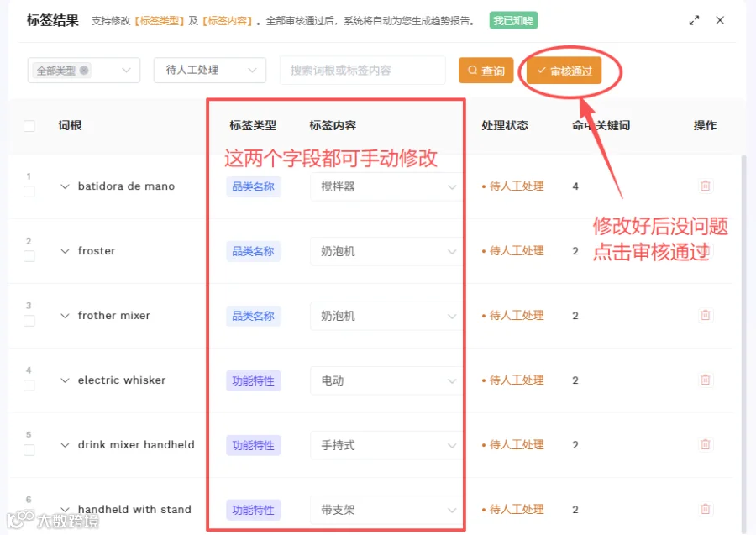Click the 处理状态 column header
Image resolution: width=756 pixels, height=535 pixels.
point(505,125)
